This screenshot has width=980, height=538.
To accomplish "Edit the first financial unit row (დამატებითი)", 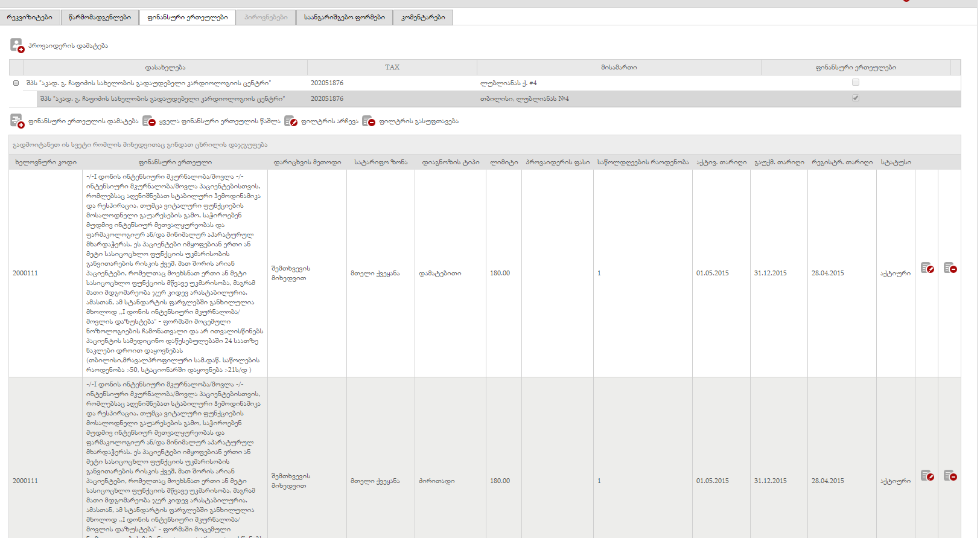I will click(x=927, y=268).
